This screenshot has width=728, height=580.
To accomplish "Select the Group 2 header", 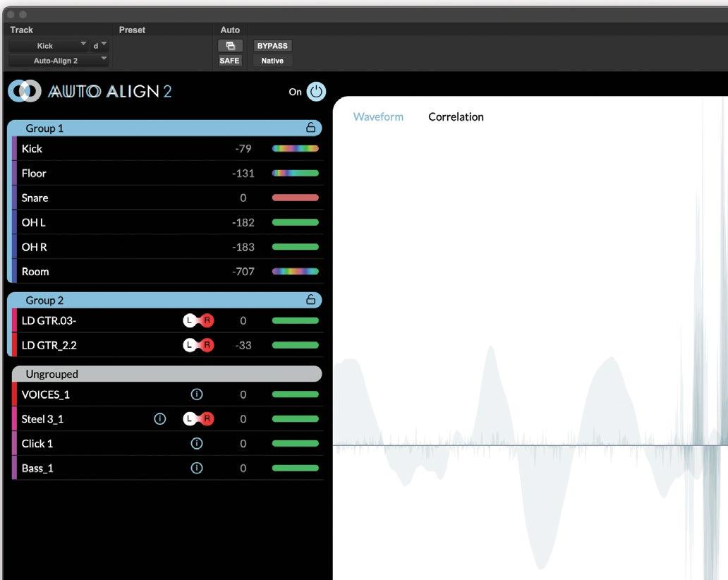I will (x=165, y=300).
